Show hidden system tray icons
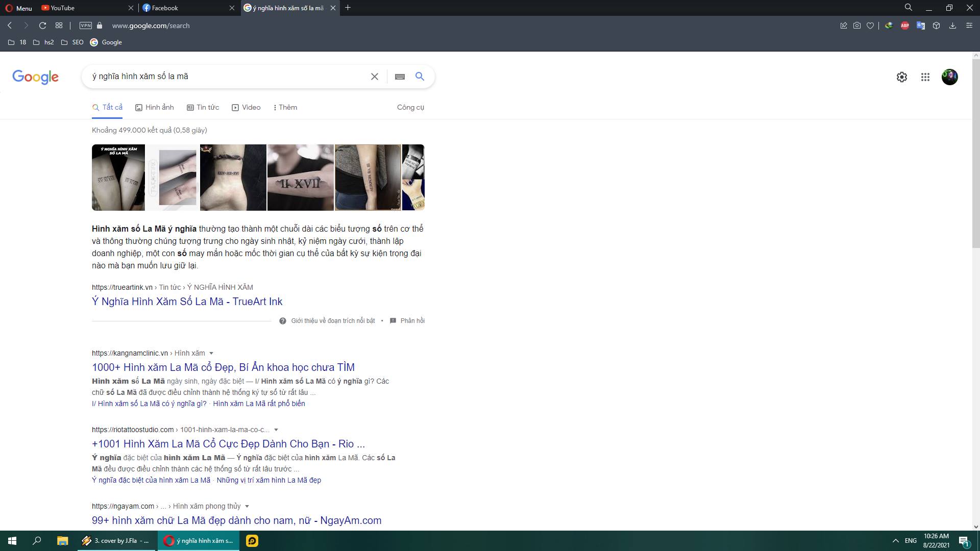Image resolution: width=980 pixels, height=551 pixels. point(895,541)
